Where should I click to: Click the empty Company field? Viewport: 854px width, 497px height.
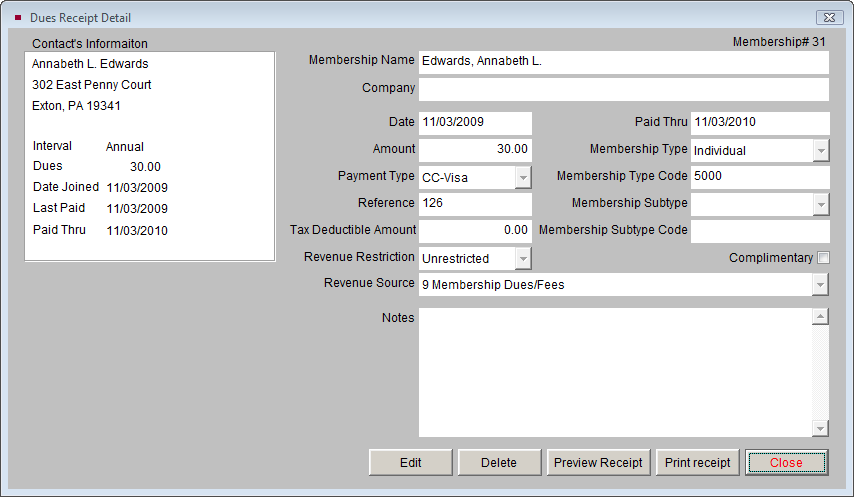tap(624, 89)
